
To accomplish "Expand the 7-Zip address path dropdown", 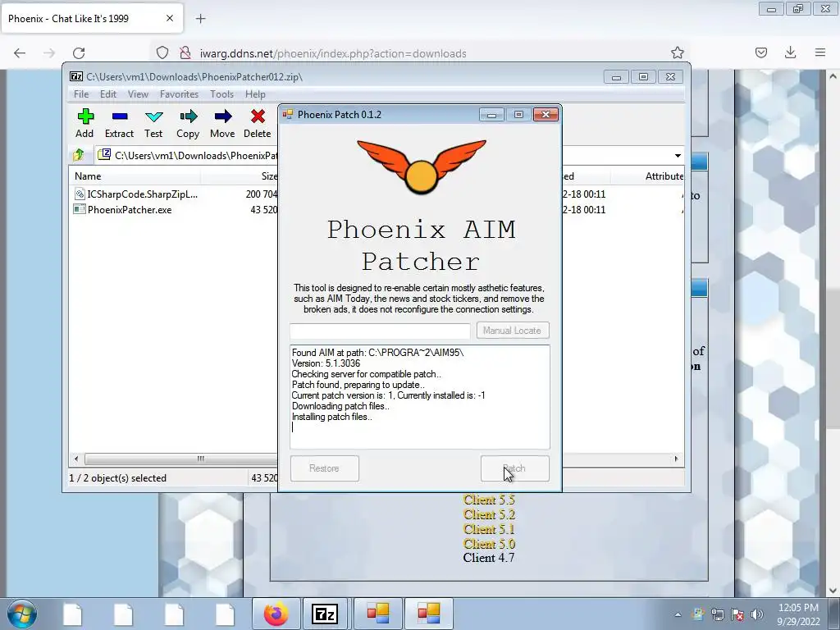I will point(678,156).
